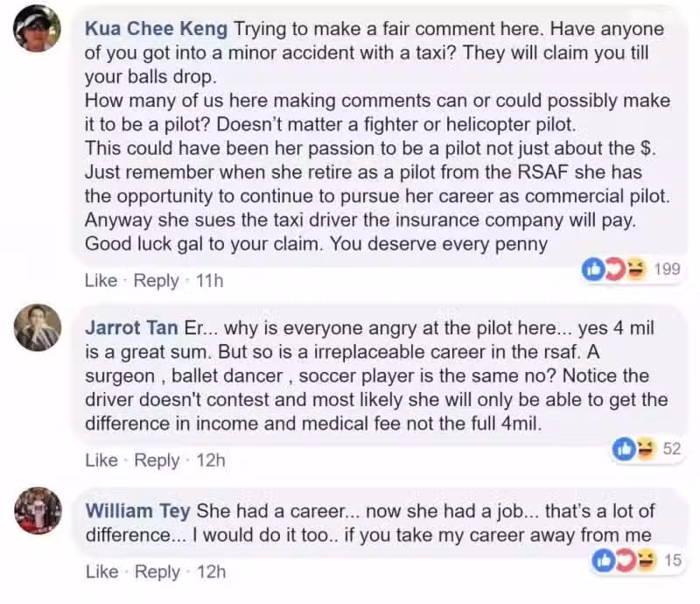Click the laughing emoji reaction beside 15
The width and height of the screenshot is (700, 604).
pyautogui.click(x=646, y=560)
